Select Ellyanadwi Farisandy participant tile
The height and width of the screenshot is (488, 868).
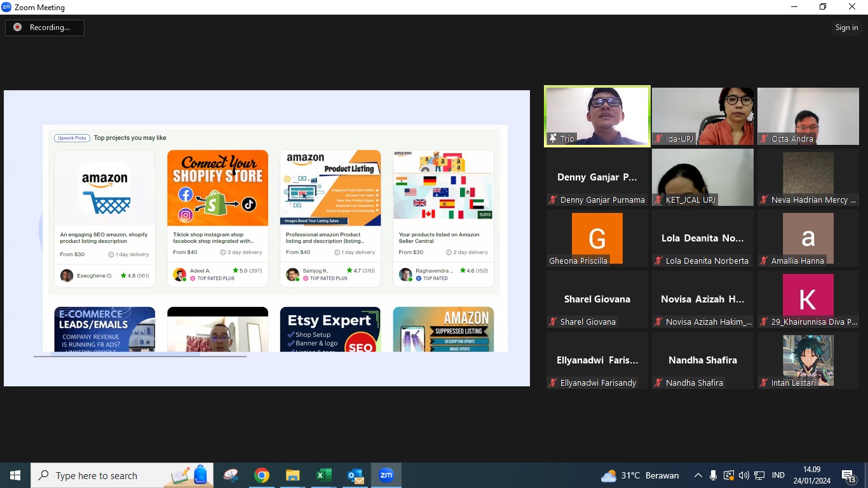point(597,360)
